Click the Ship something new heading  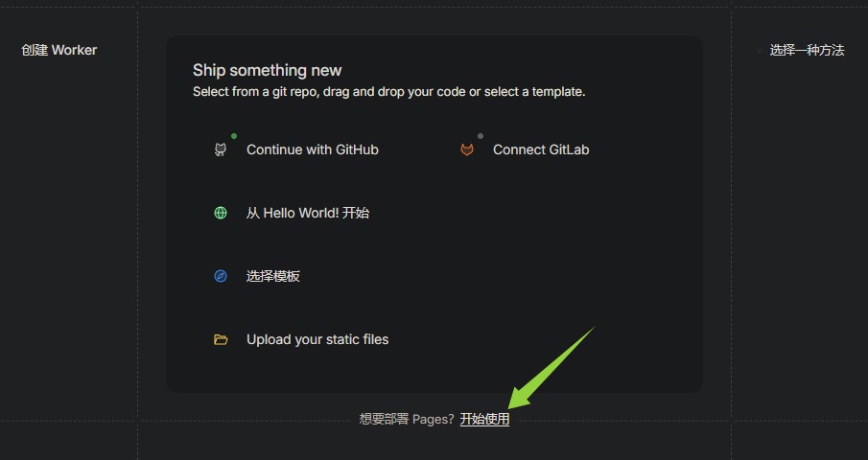[x=267, y=70]
